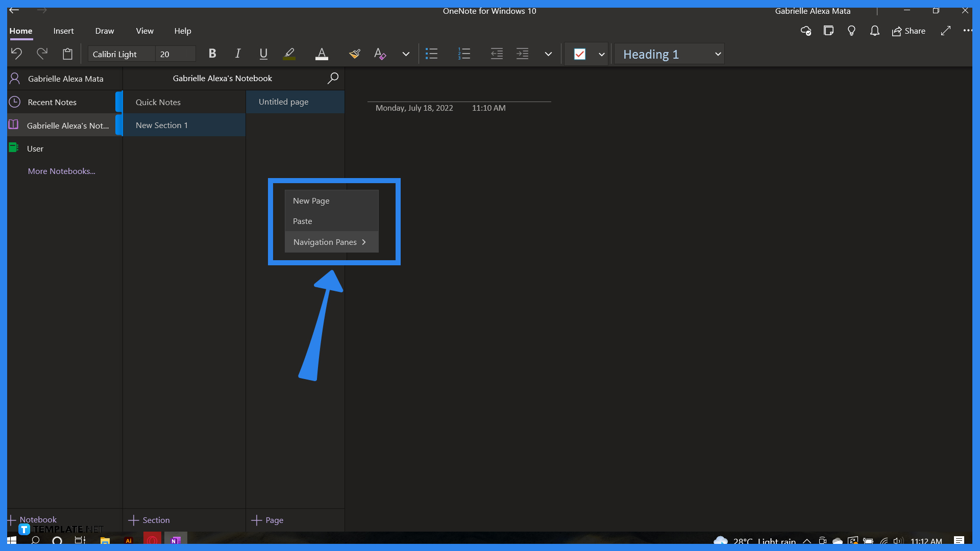Image resolution: width=980 pixels, height=551 pixels.
Task: Insert a To Do tag checkbox
Action: point(580,54)
